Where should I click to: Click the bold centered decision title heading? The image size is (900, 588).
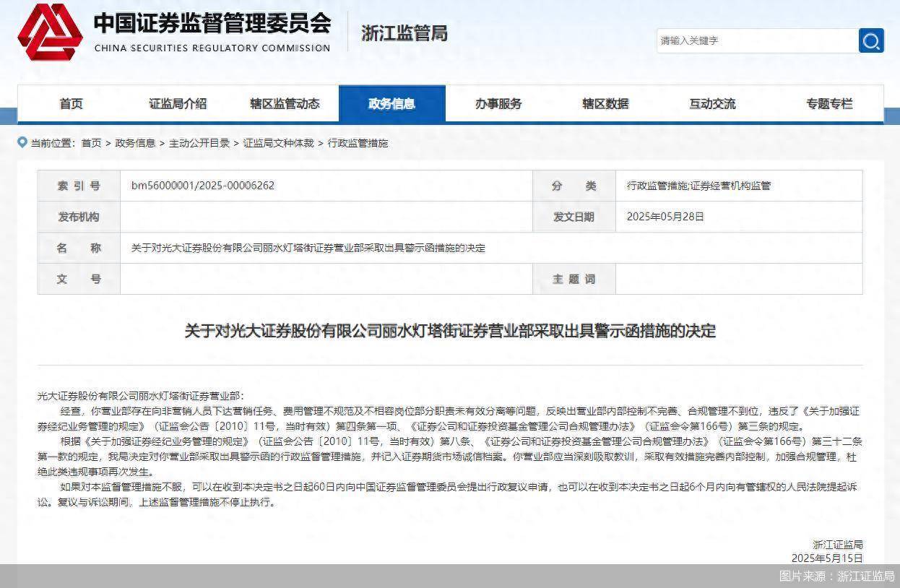[x=450, y=331]
